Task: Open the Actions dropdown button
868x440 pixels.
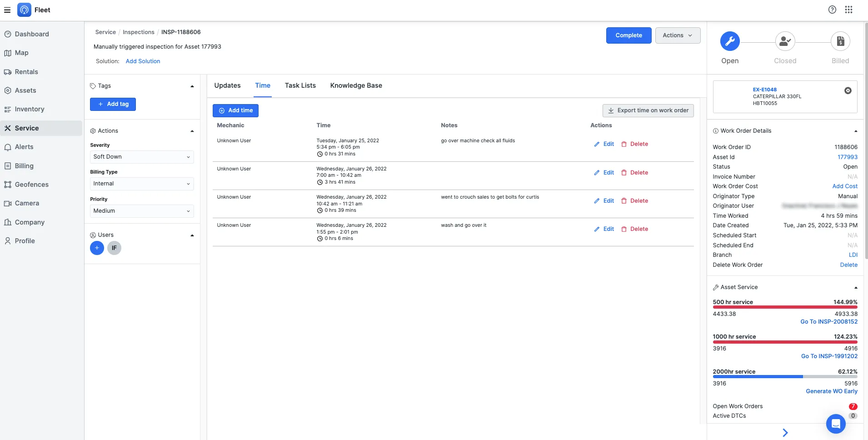Action: 678,35
